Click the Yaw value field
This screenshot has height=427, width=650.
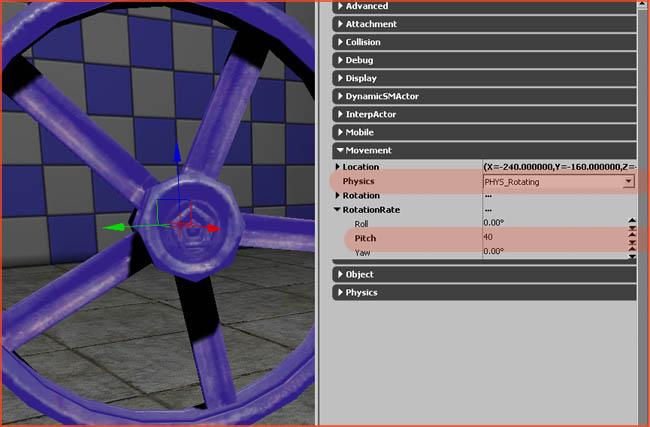coord(550,253)
